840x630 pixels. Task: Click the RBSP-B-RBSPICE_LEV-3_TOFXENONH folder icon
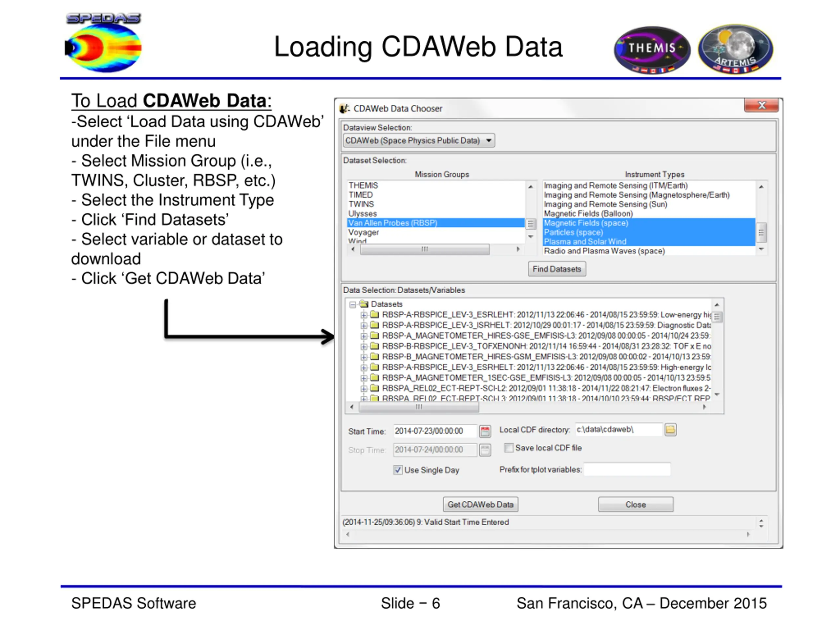(375, 346)
